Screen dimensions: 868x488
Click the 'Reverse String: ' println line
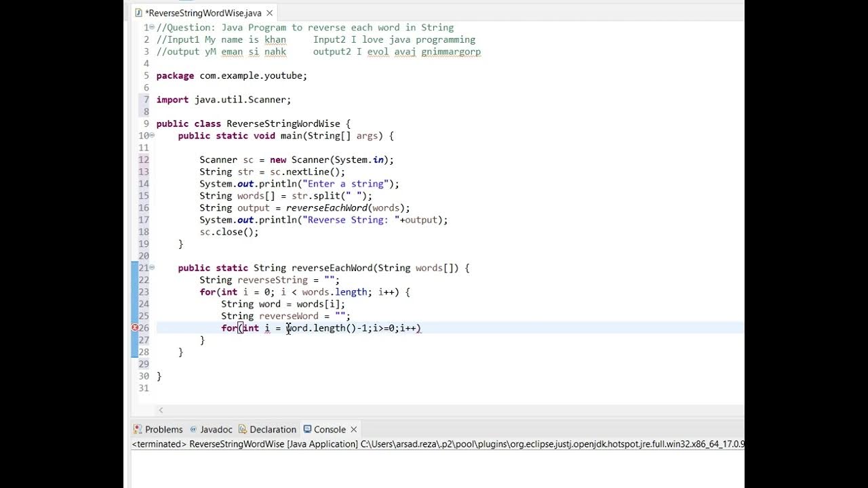click(x=323, y=220)
